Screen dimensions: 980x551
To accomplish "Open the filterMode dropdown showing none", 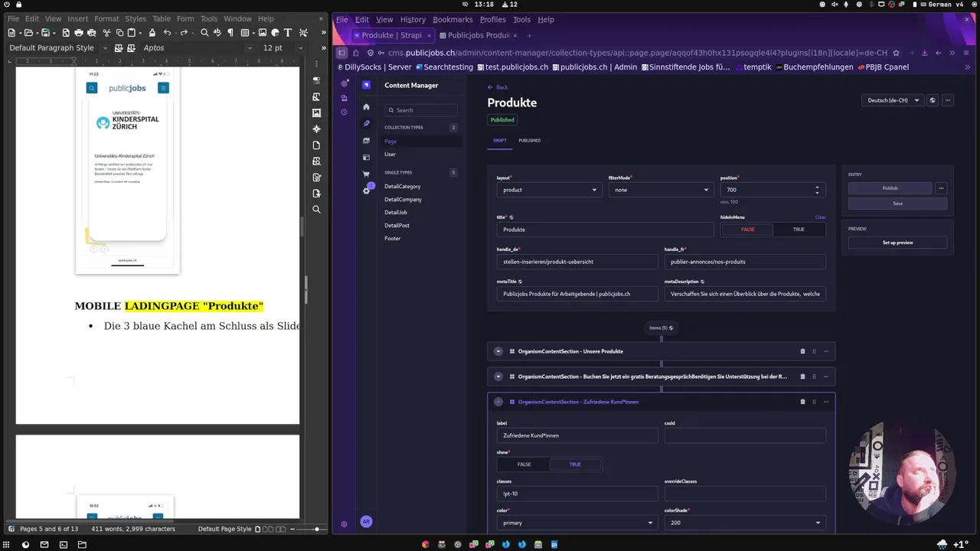I will coord(661,190).
